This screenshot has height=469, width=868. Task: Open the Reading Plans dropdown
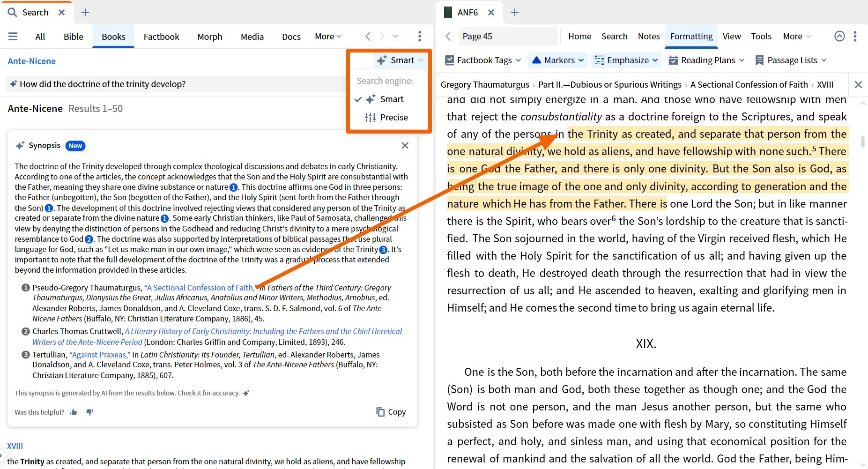(706, 60)
